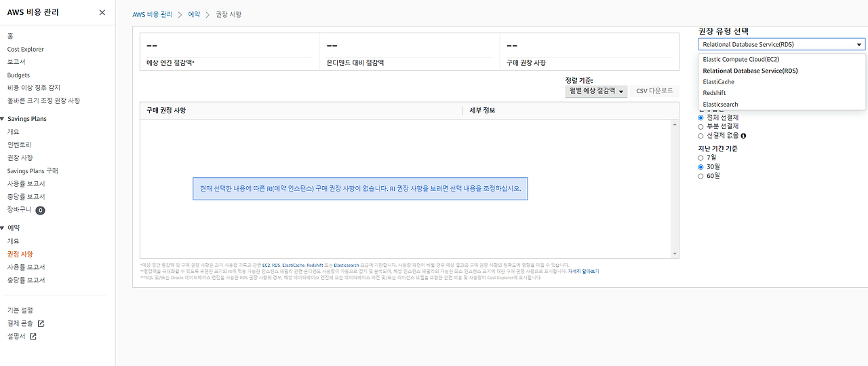Select Elastic Compute Cloud(EC2) from dropdown list
Viewport: 868px width, 366px height.
point(782,60)
